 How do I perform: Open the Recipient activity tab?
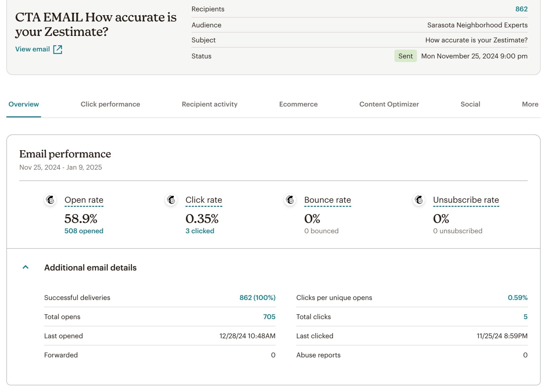tap(210, 104)
